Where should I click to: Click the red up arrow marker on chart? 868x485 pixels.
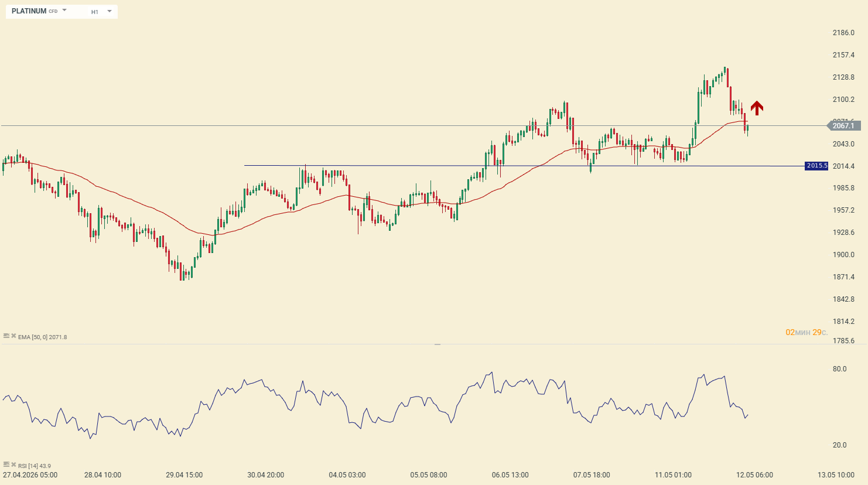point(757,108)
